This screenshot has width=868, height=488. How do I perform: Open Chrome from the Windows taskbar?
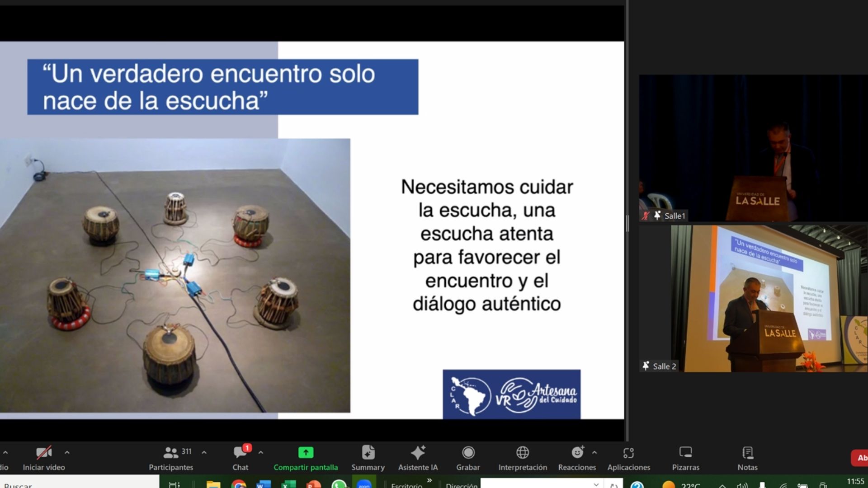tap(238, 485)
